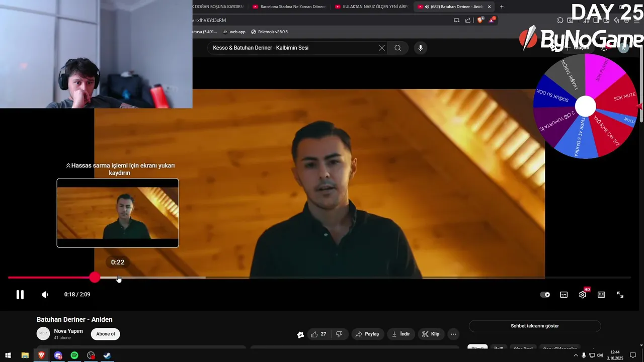
Task: Open the player settings gear
Action: click(x=583, y=295)
